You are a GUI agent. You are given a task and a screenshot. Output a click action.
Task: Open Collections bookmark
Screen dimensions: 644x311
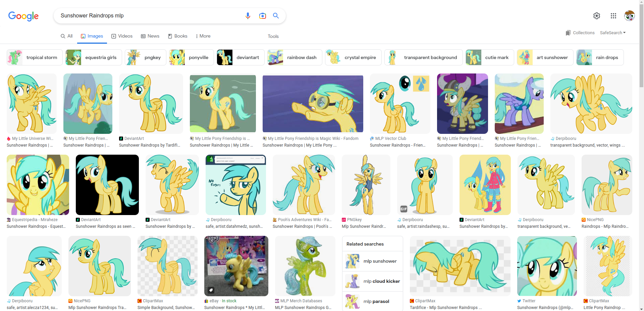tap(580, 33)
